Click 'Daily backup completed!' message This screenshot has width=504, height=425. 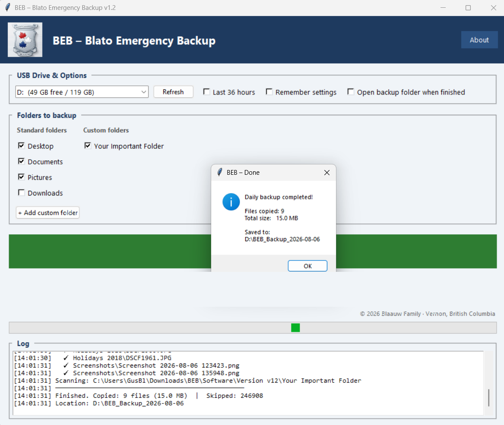(x=279, y=197)
